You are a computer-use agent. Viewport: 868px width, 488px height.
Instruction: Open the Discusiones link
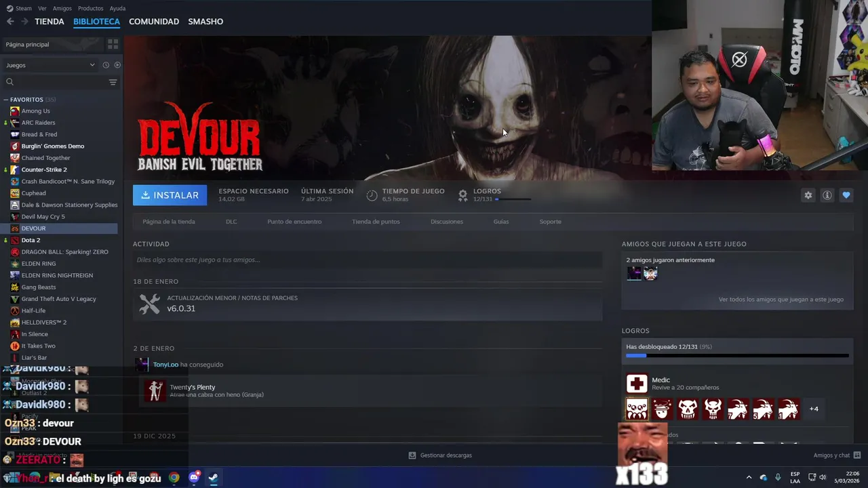(447, 222)
